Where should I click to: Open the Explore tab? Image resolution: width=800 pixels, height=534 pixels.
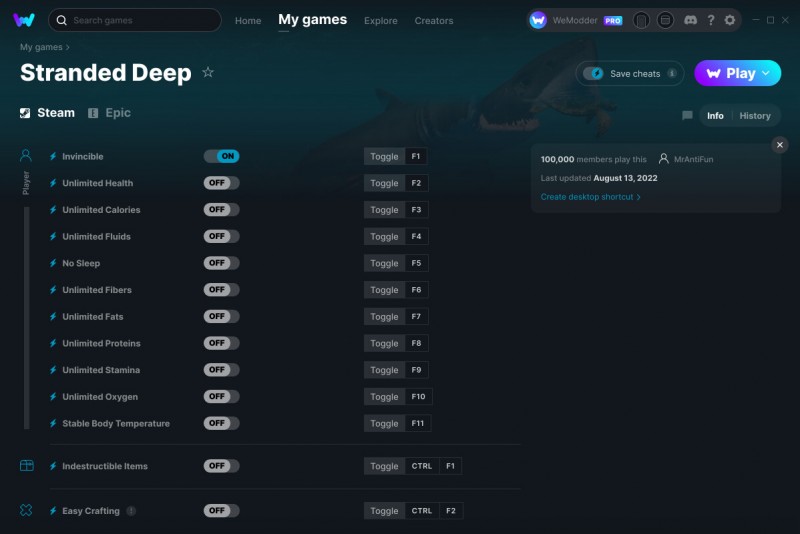tap(381, 20)
